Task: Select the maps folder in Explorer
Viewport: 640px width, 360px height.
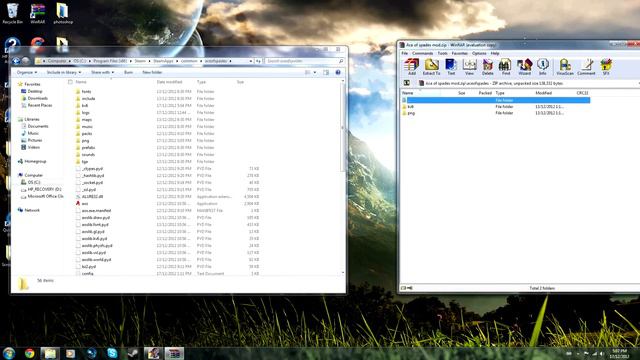Action: (x=87, y=120)
